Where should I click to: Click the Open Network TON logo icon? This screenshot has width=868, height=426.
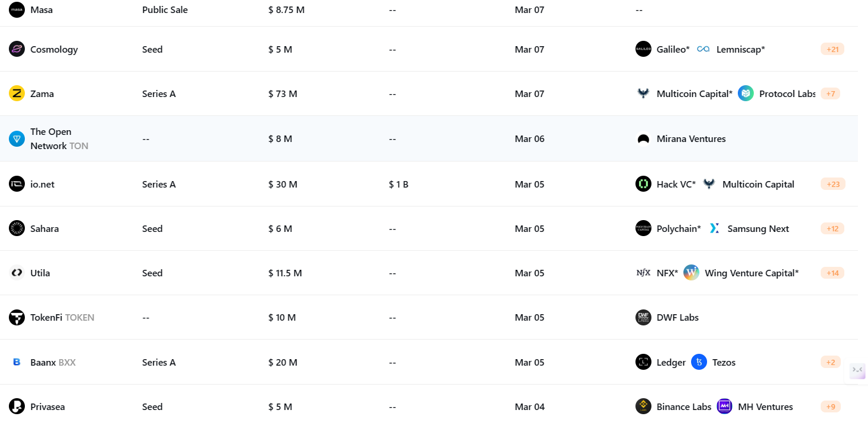coord(17,139)
